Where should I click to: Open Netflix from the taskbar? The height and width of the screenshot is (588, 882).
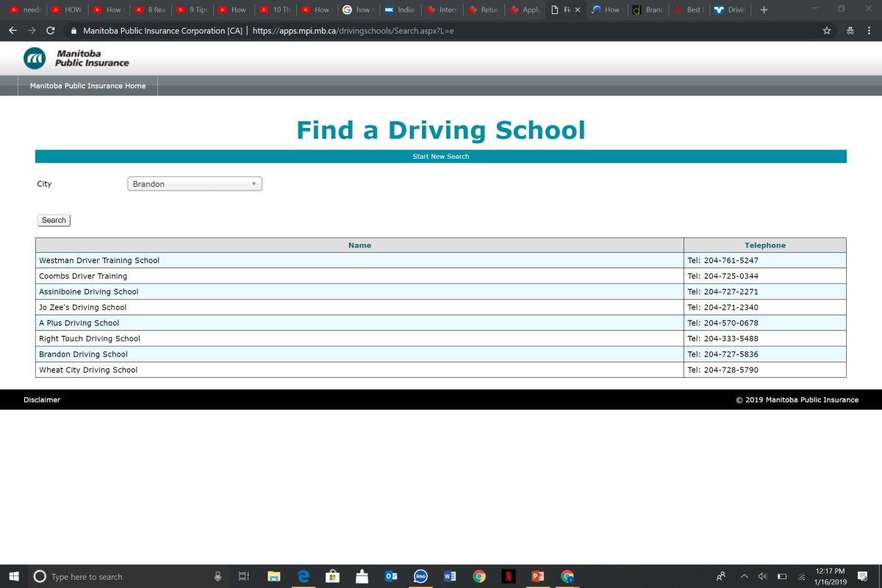[508, 576]
